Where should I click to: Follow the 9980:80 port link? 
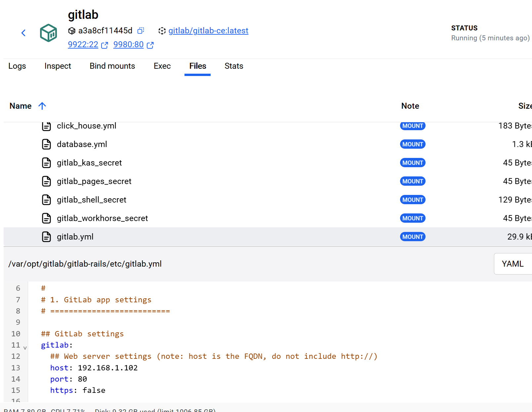pos(128,45)
